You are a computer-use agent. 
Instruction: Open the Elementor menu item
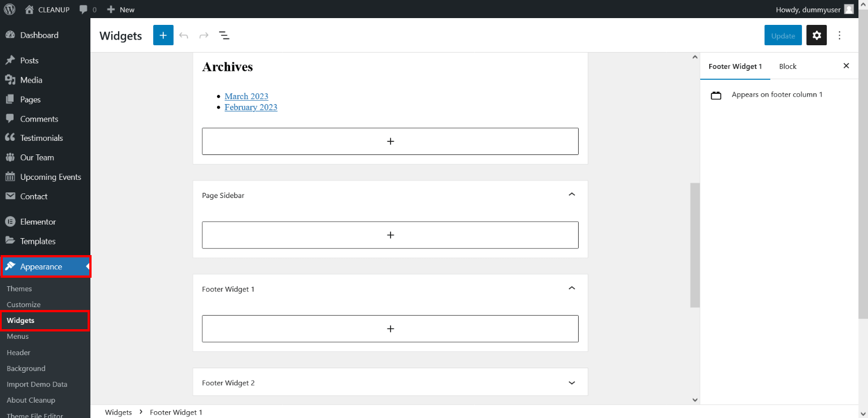pyautogui.click(x=38, y=222)
